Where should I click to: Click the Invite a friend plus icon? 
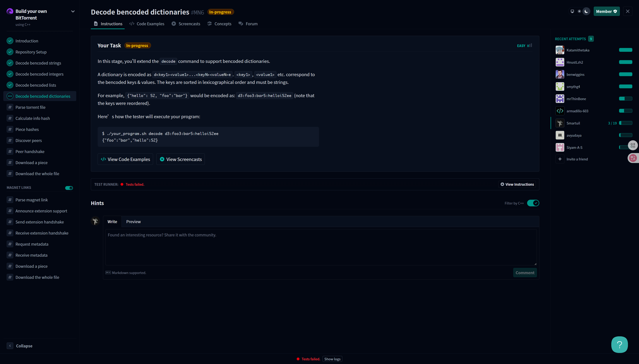pyautogui.click(x=560, y=159)
